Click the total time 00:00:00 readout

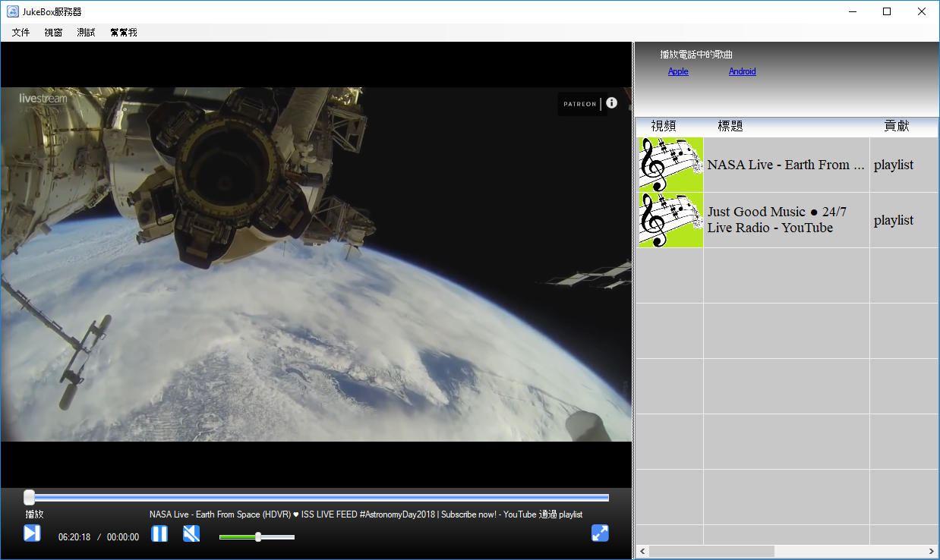[123, 537]
